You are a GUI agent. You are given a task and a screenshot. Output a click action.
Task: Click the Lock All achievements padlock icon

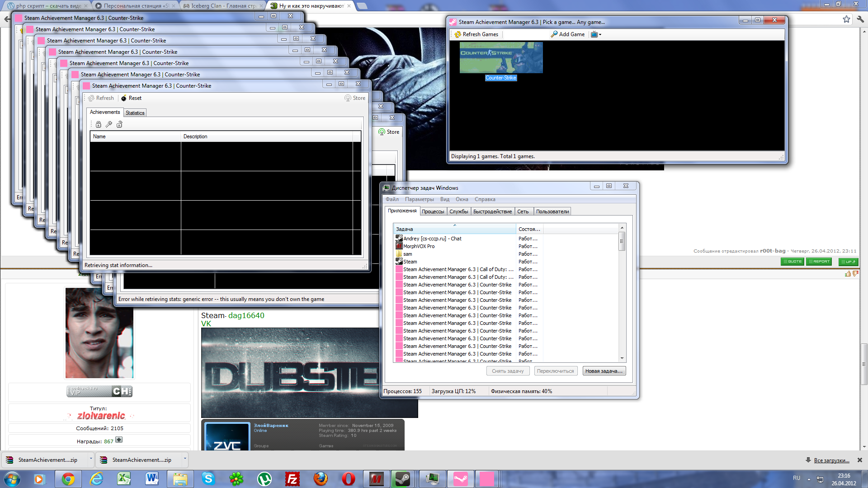point(99,124)
